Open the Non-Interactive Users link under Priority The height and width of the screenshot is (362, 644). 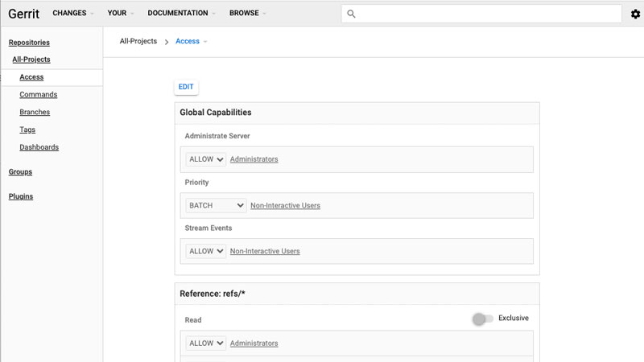pyautogui.click(x=286, y=206)
